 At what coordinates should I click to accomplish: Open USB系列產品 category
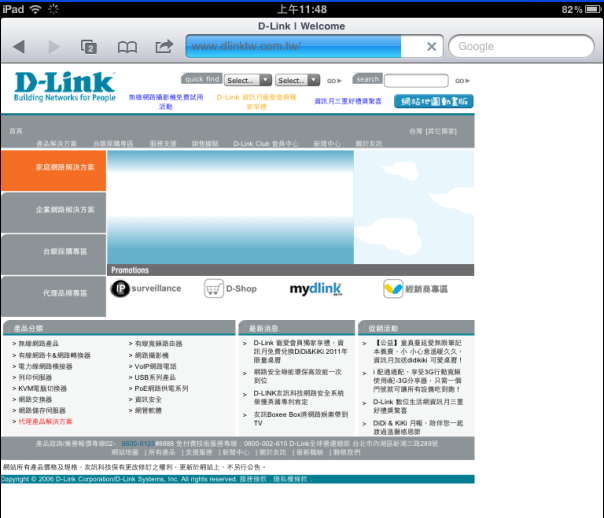click(155, 378)
